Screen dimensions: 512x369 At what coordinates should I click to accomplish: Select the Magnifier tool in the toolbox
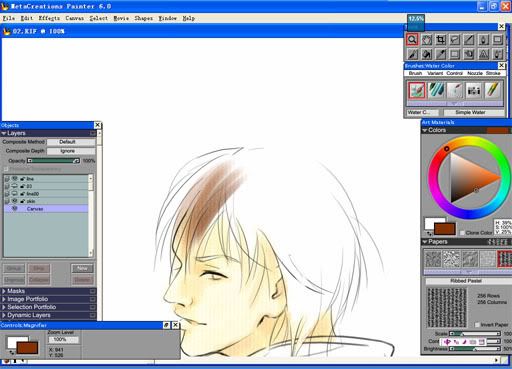coord(412,40)
